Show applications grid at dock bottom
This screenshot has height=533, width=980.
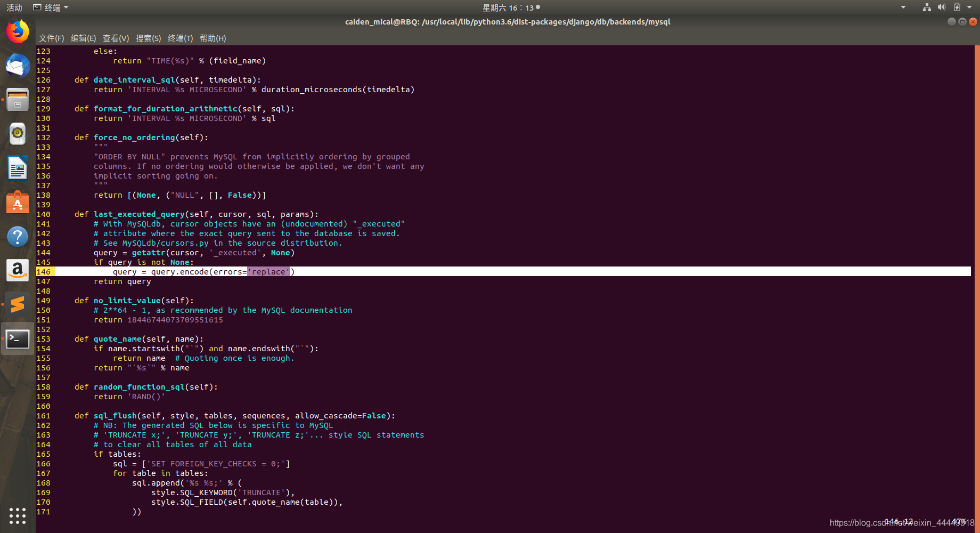pos(18,515)
